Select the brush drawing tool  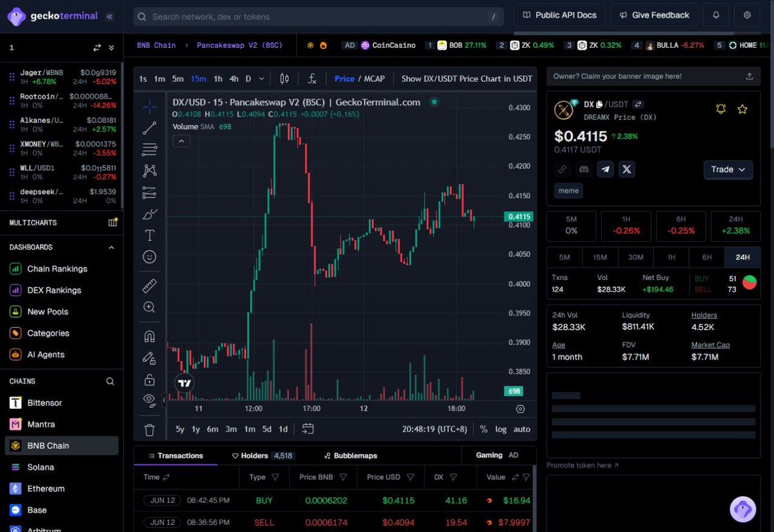pos(150,214)
